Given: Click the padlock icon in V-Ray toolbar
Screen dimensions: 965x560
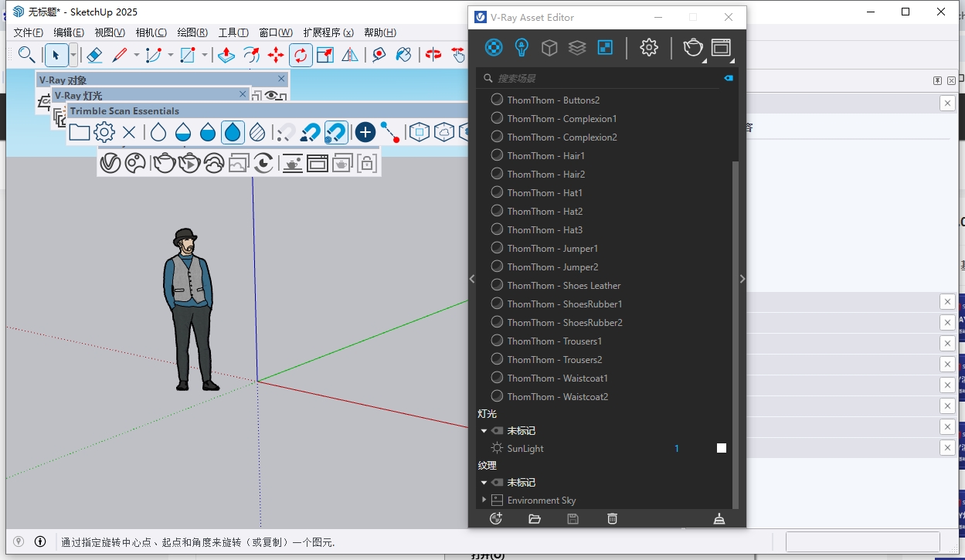Looking at the screenshot, I should [x=367, y=163].
